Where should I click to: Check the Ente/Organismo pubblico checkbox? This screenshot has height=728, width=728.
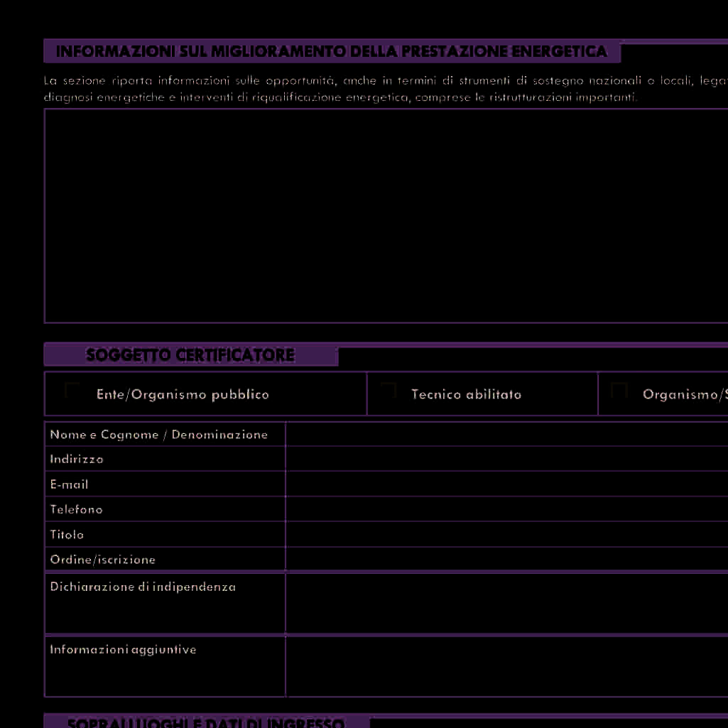tap(72, 391)
